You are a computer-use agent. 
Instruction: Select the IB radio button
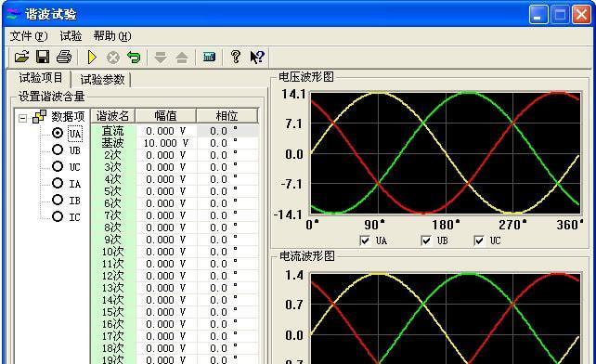[x=58, y=200]
